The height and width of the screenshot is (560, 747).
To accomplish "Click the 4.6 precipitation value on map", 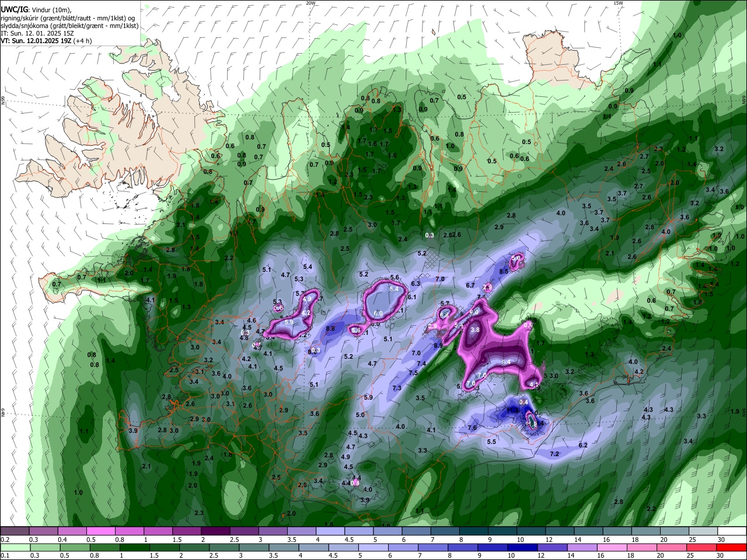I will tap(252, 320).
